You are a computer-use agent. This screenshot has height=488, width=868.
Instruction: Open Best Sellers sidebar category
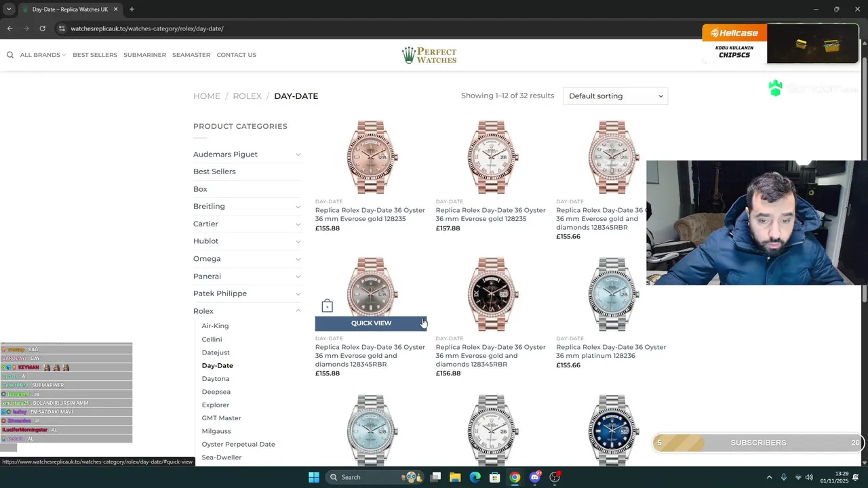(x=214, y=171)
